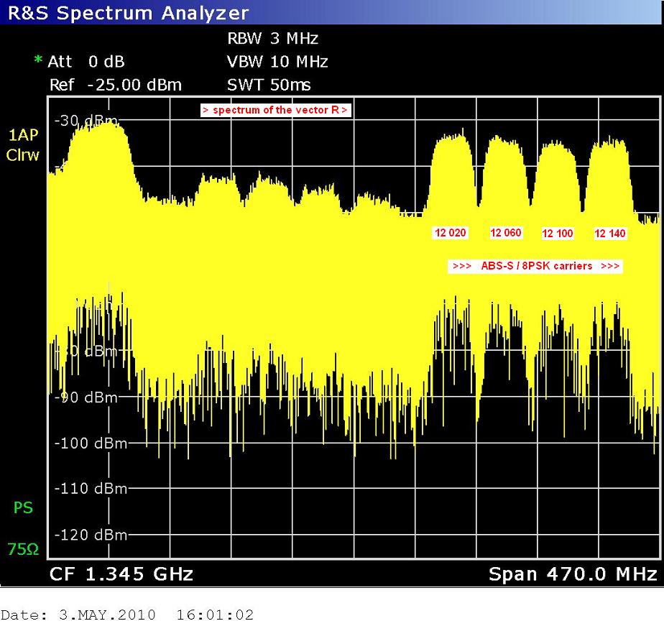This screenshot has height=644, width=664.
Task: Select the VBW 10 MHz setting
Action: coord(277,62)
